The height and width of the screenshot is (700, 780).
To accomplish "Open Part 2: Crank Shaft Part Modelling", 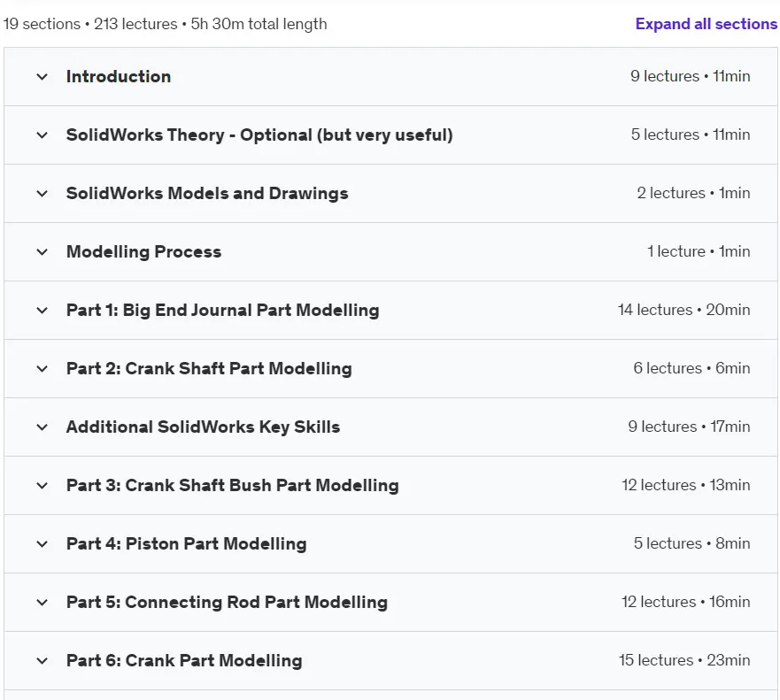I will 209,369.
